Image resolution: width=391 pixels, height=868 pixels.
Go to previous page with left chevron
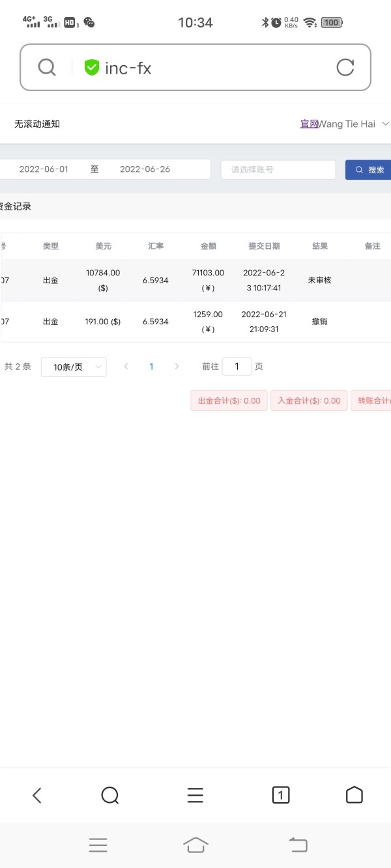click(x=126, y=367)
